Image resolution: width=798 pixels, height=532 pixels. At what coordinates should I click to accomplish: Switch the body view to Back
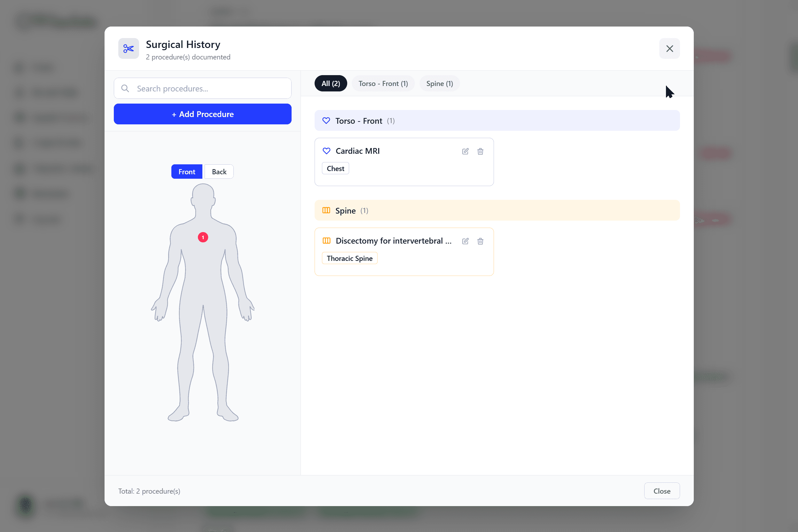click(218, 171)
